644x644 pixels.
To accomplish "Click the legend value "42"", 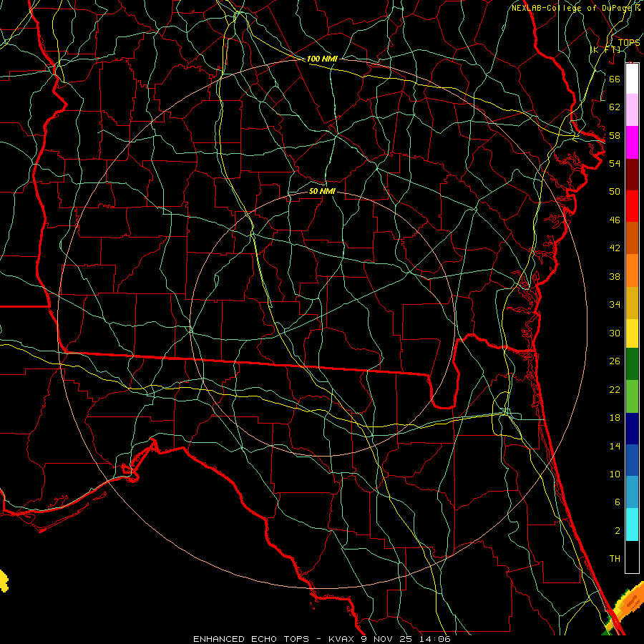I will tap(615, 248).
